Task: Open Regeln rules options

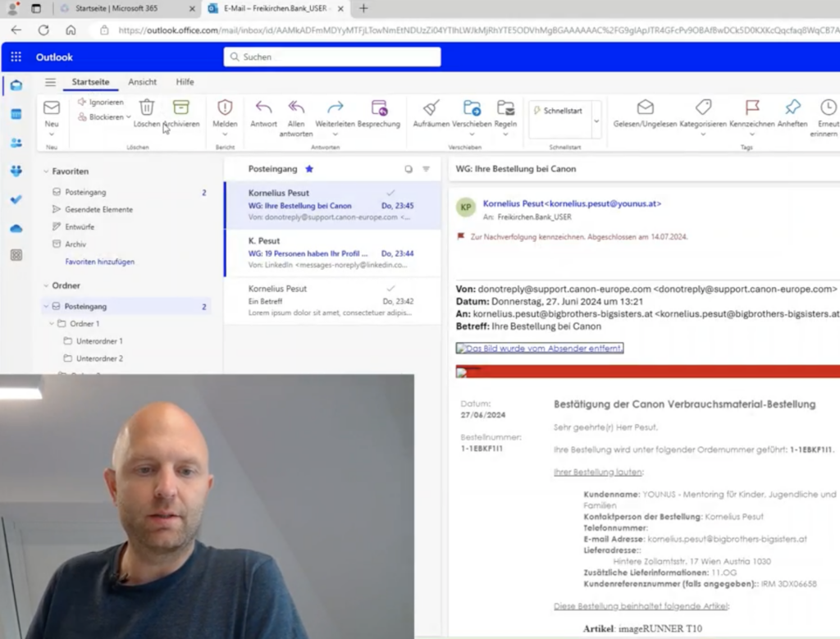Action: coord(505,114)
